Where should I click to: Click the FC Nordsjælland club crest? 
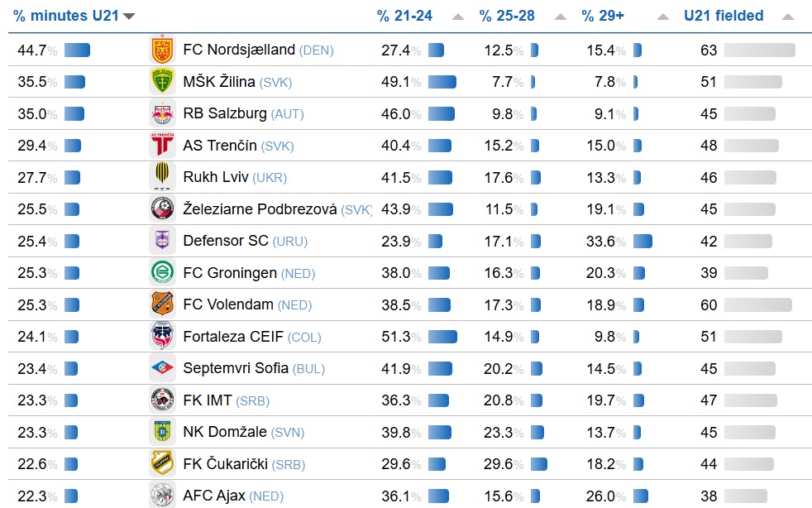(x=162, y=50)
